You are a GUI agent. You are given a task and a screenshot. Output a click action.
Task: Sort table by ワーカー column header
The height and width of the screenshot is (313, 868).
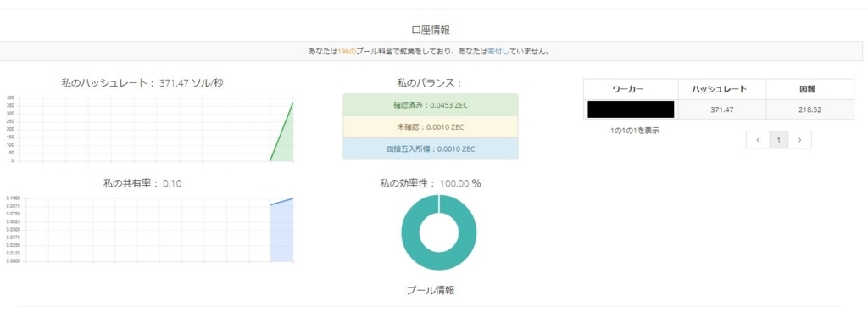(631, 89)
